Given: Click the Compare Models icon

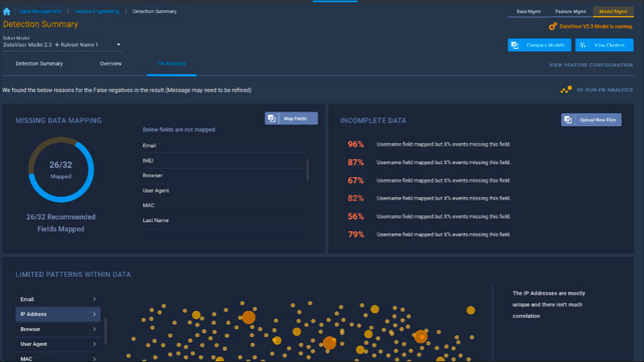Looking at the screenshot, I should click(x=515, y=45).
